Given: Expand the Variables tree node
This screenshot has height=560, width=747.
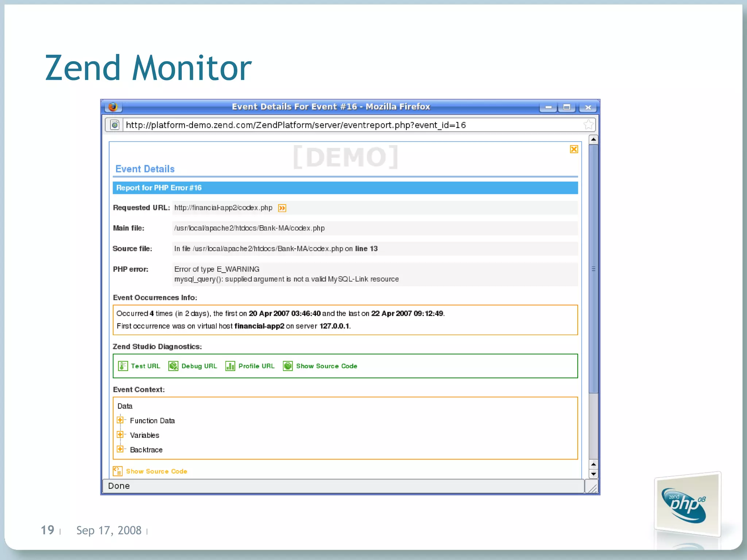Looking at the screenshot, I should [120, 435].
